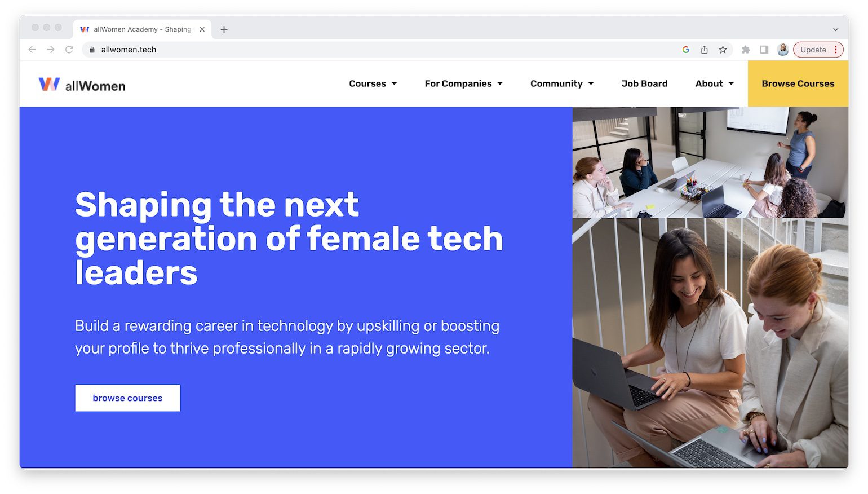Image resolution: width=868 pixels, height=494 pixels.
Task: Click the Google icon in the address bar
Action: (x=685, y=50)
